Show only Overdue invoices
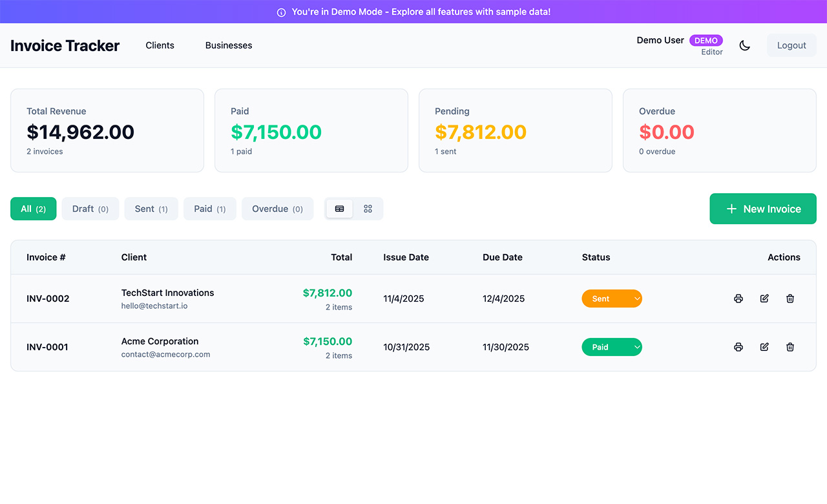Screen dimensions: 827x504 (x=277, y=209)
